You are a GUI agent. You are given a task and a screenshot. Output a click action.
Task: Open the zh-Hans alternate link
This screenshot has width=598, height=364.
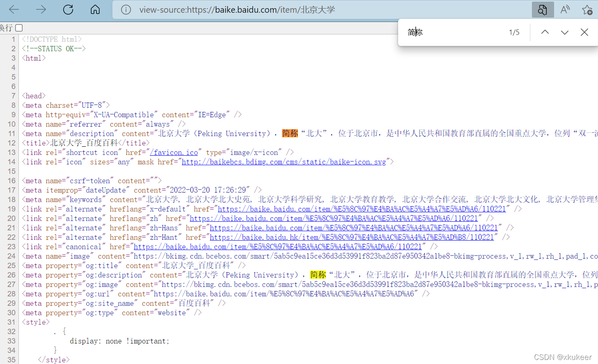click(x=354, y=228)
